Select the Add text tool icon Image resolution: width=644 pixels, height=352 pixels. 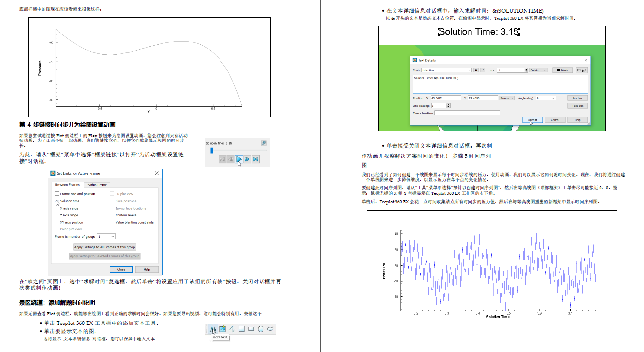coord(213,329)
